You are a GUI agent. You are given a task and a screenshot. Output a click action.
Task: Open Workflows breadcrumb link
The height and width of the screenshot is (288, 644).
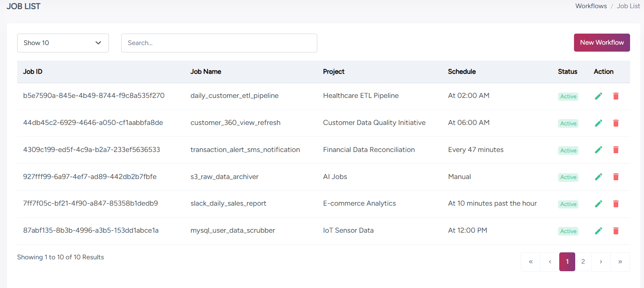click(591, 6)
